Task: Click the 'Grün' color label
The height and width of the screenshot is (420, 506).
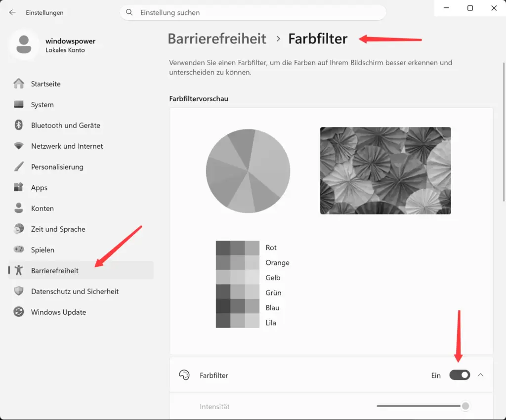Action: point(273,293)
